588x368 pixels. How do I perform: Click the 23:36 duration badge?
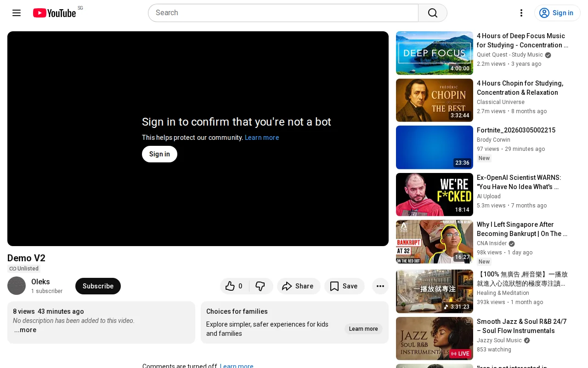tap(462, 163)
